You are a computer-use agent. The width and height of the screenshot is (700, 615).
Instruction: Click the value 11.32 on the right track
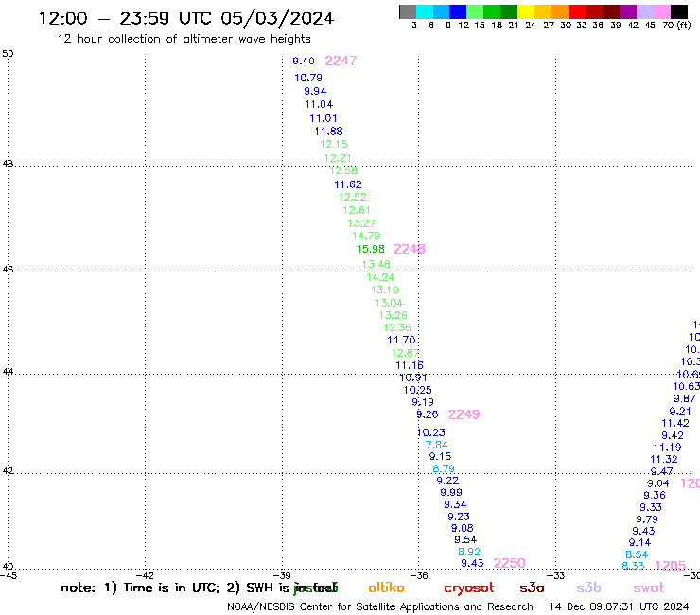click(664, 460)
